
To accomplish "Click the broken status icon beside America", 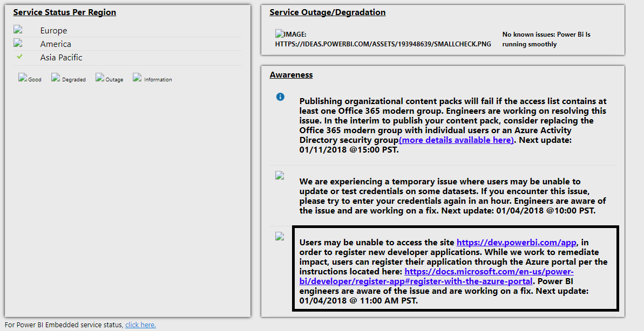I will [x=17, y=43].
